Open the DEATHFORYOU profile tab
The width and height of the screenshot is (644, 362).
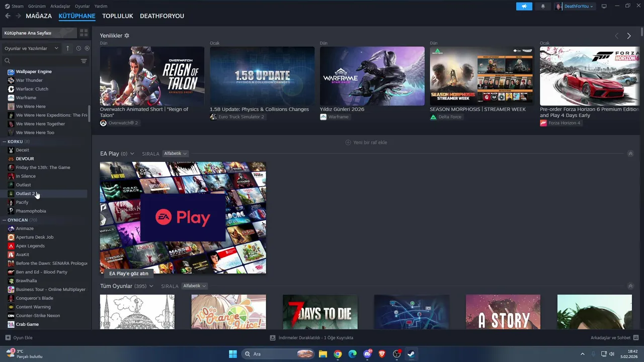click(x=162, y=16)
